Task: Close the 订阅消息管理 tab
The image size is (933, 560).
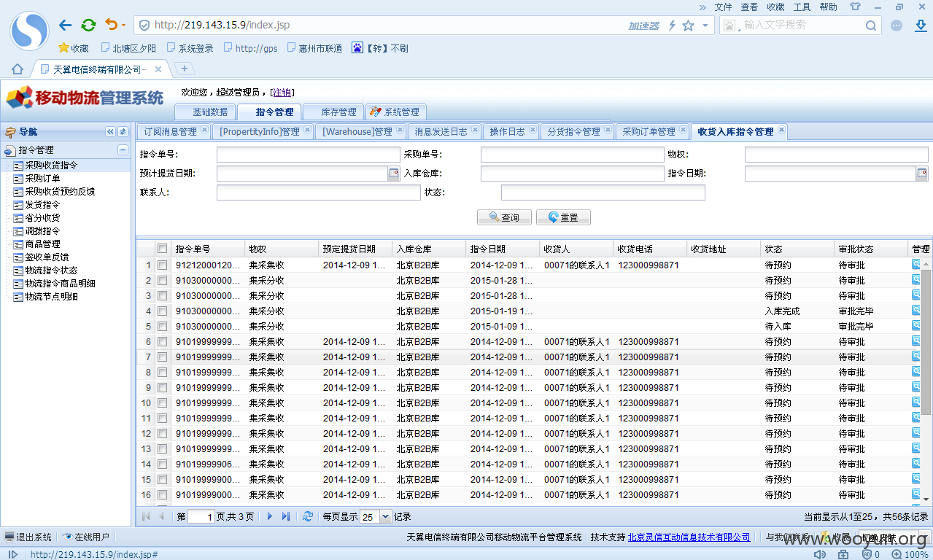Action: (204, 130)
